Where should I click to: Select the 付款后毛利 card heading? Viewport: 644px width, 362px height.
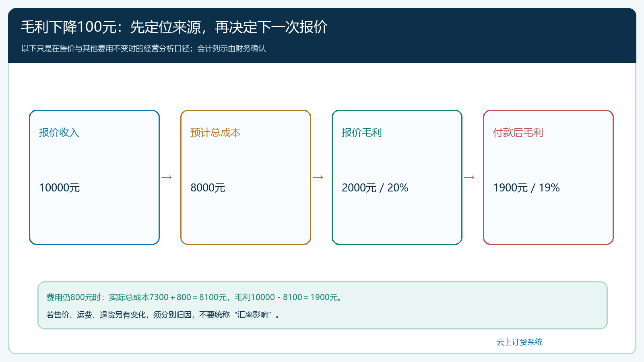click(518, 133)
